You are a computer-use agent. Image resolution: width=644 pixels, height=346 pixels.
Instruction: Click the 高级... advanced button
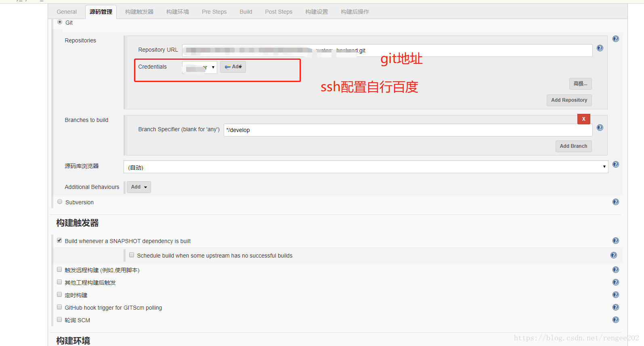(x=581, y=84)
